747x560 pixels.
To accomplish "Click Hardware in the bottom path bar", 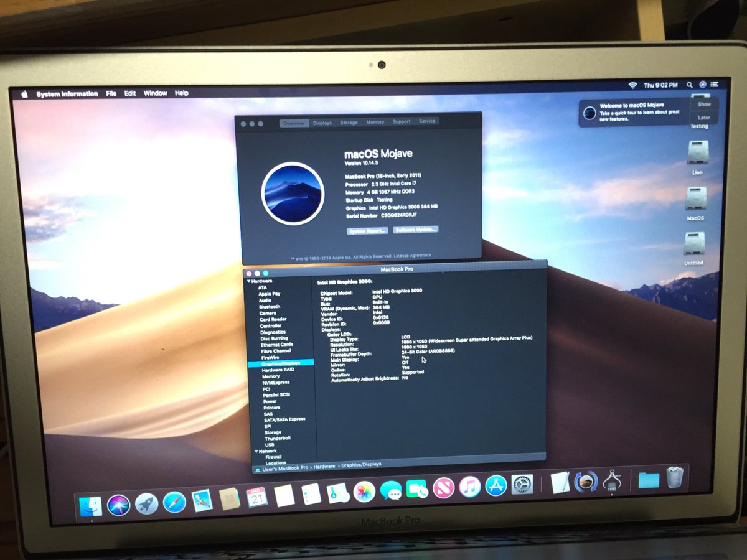I will click(324, 466).
